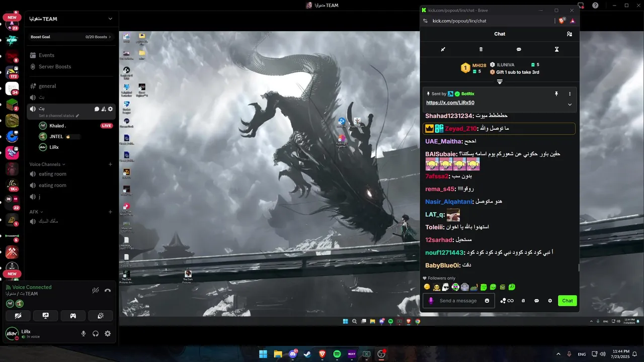Viewport: 644px width, 362px height.
Task: Open the https://x.com/LiRx50 link
Action: [x=450, y=103]
